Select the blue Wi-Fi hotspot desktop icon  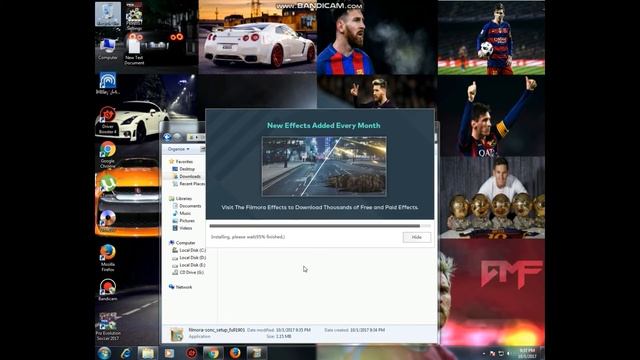point(108,84)
